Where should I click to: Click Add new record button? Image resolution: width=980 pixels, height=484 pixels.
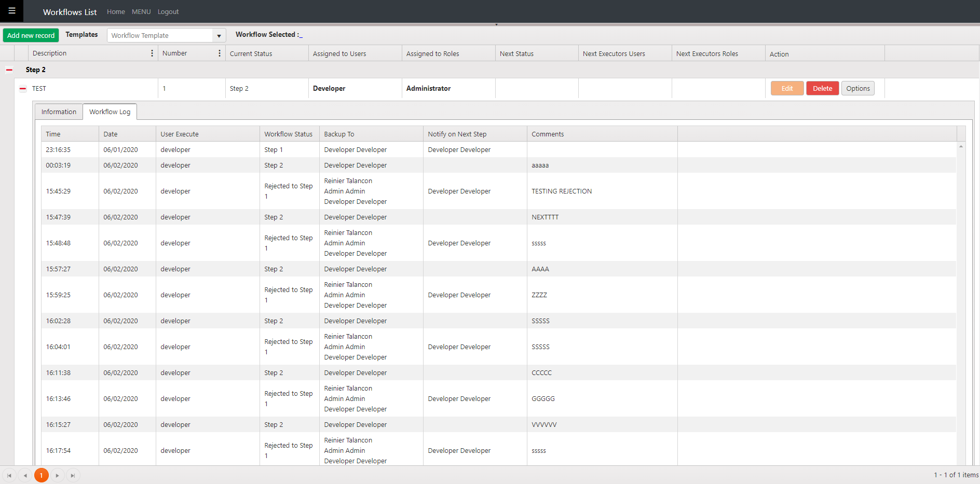tap(31, 35)
